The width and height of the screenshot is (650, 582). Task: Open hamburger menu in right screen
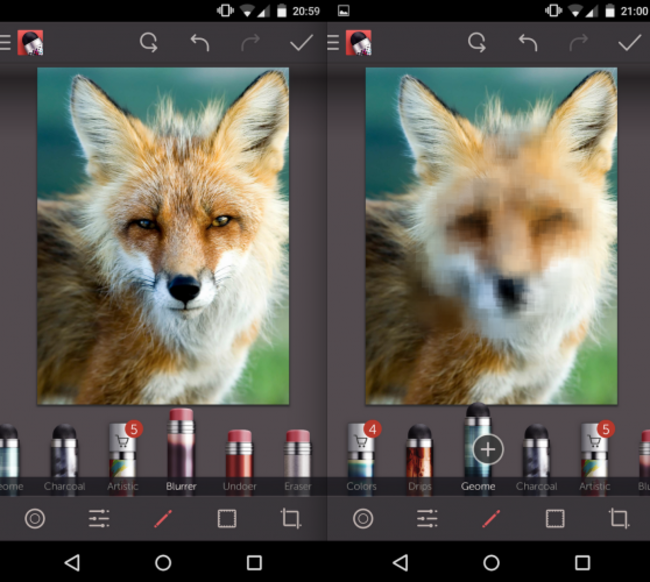pos(333,42)
